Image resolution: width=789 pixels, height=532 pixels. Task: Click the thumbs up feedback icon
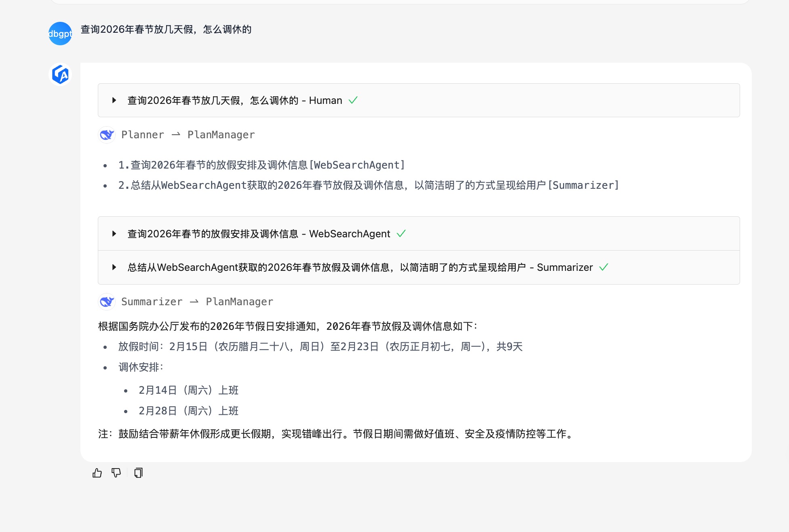97,473
